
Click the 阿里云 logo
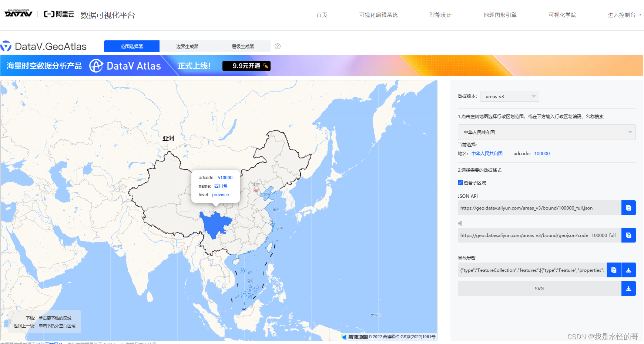(x=59, y=14)
